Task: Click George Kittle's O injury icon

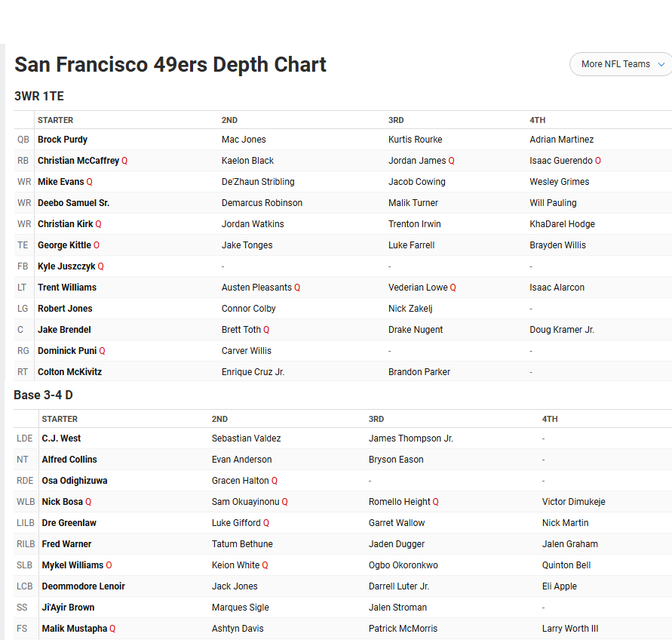Action: pyautogui.click(x=97, y=245)
